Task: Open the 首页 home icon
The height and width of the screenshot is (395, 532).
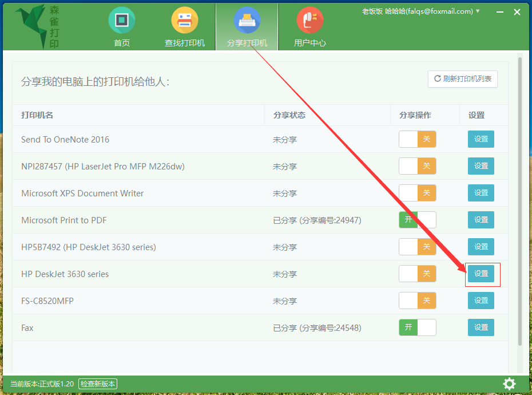Action: point(122,21)
